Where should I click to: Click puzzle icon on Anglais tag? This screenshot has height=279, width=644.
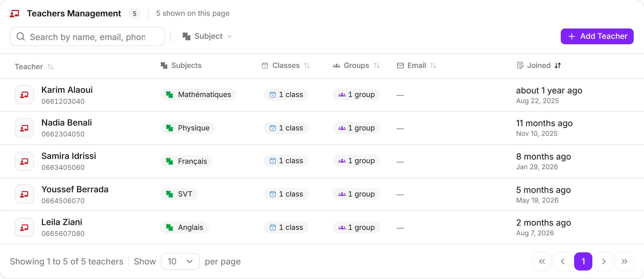pyautogui.click(x=170, y=227)
